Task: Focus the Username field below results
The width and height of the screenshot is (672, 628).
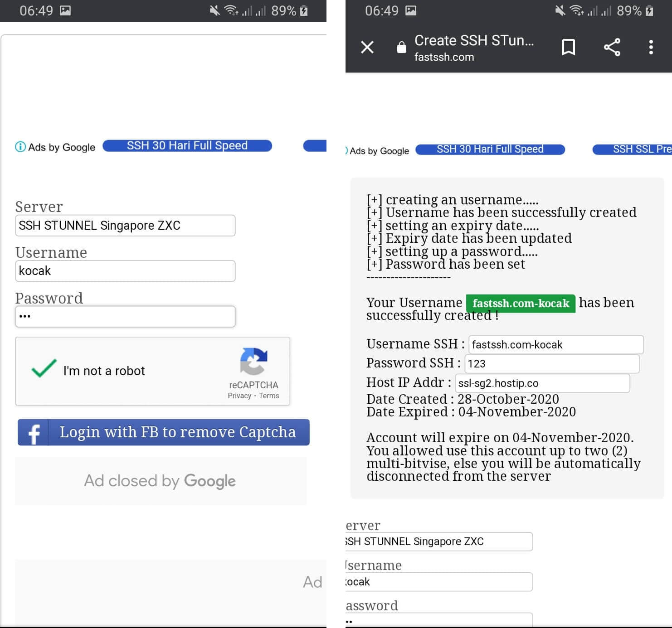Action: 439,582
